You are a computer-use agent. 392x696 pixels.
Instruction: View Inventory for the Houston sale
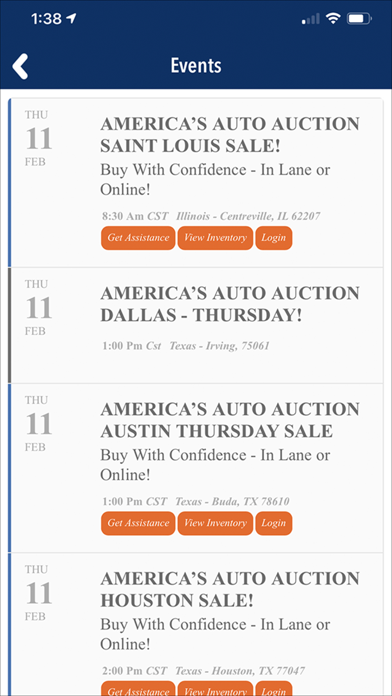pos(215,688)
